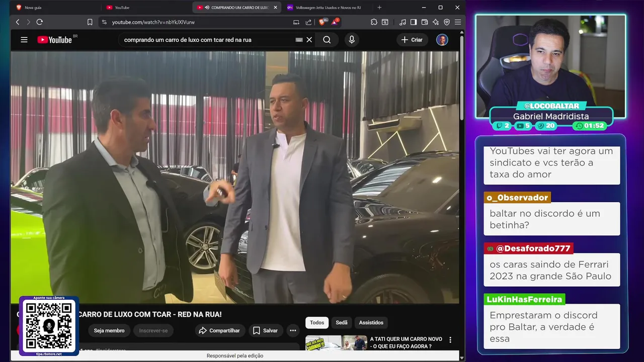Click chat username @Desaforado777
Screen dimensions: 644x362
point(533,248)
